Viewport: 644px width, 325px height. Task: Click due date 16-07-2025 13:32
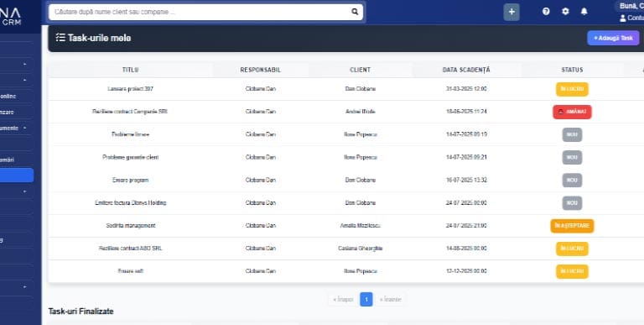pyautogui.click(x=466, y=180)
